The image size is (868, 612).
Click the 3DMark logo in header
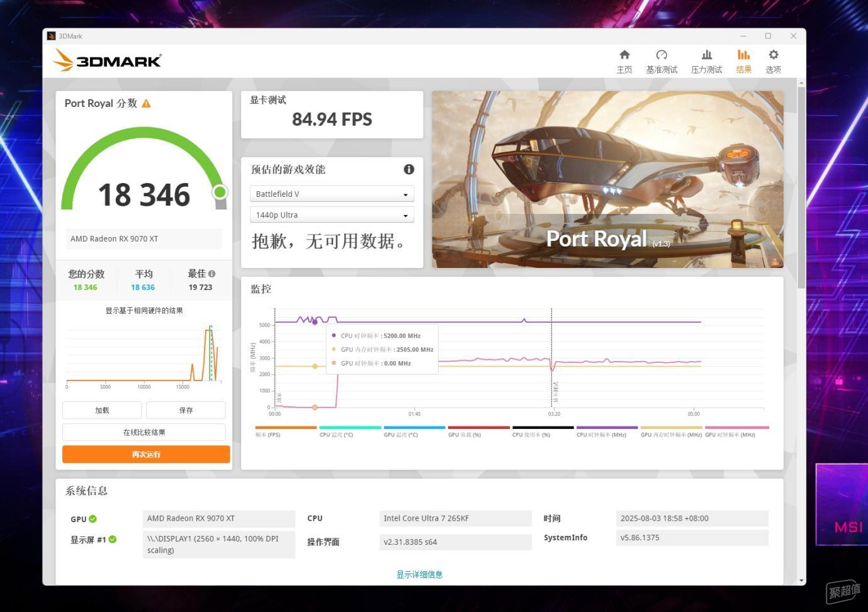tap(107, 60)
